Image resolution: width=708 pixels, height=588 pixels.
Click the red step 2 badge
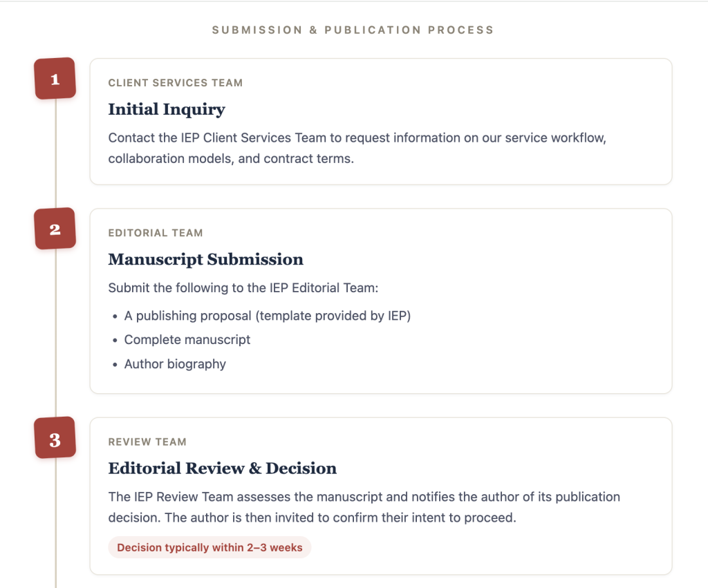coord(55,228)
